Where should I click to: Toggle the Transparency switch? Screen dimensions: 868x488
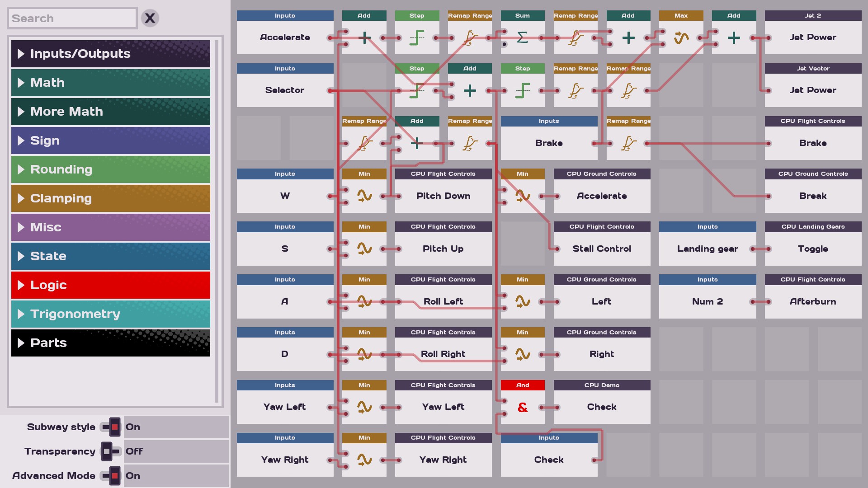click(x=110, y=451)
